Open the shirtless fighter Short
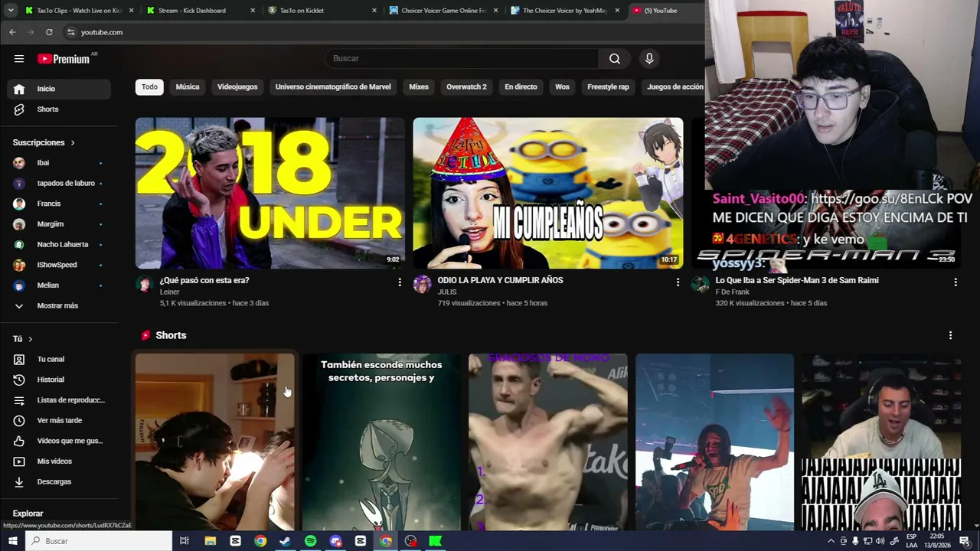 coord(548,442)
